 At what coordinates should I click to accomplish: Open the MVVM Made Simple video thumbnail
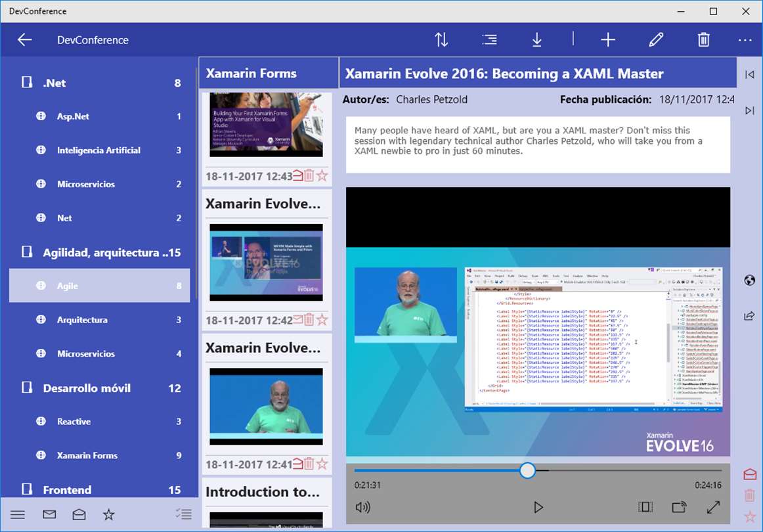tap(266, 262)
